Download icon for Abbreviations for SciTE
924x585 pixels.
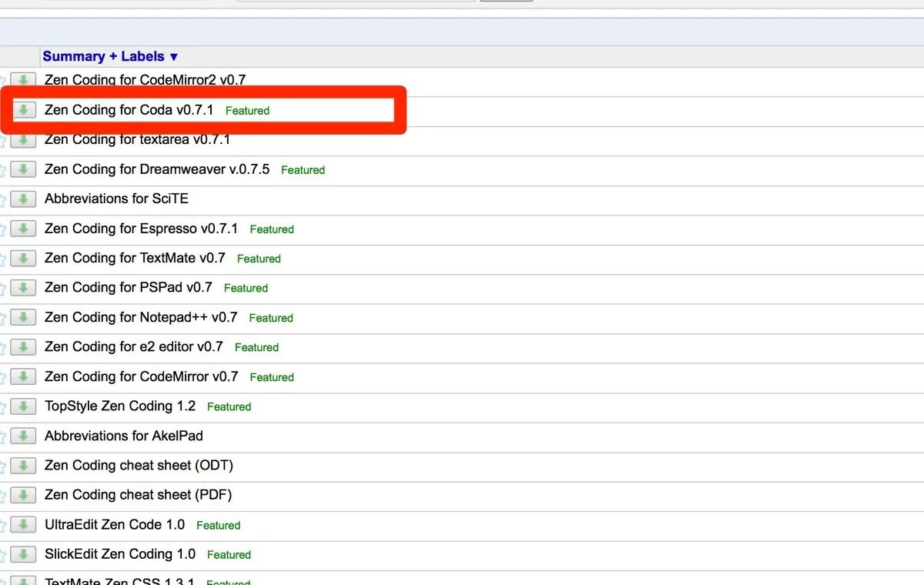point(23,199)
